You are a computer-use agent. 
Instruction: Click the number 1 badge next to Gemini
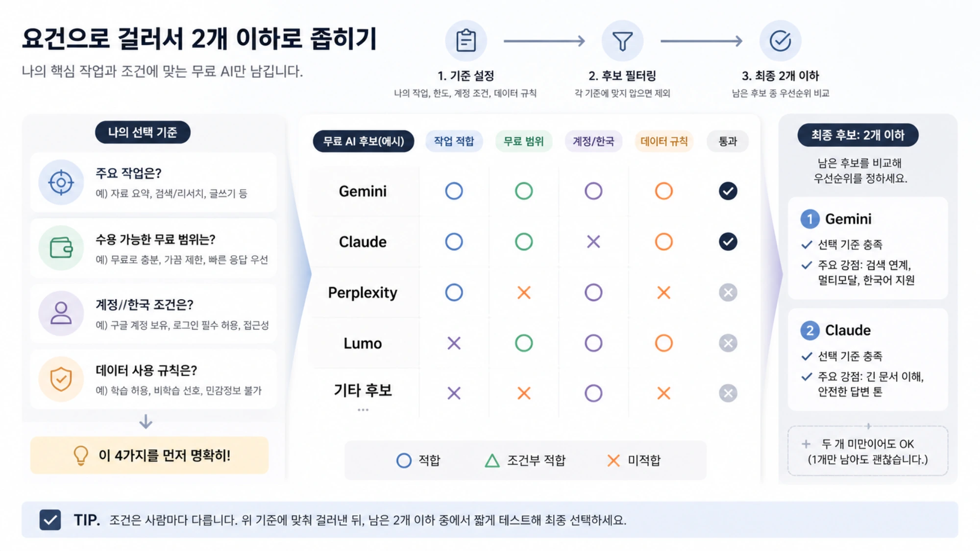(809, 219)
